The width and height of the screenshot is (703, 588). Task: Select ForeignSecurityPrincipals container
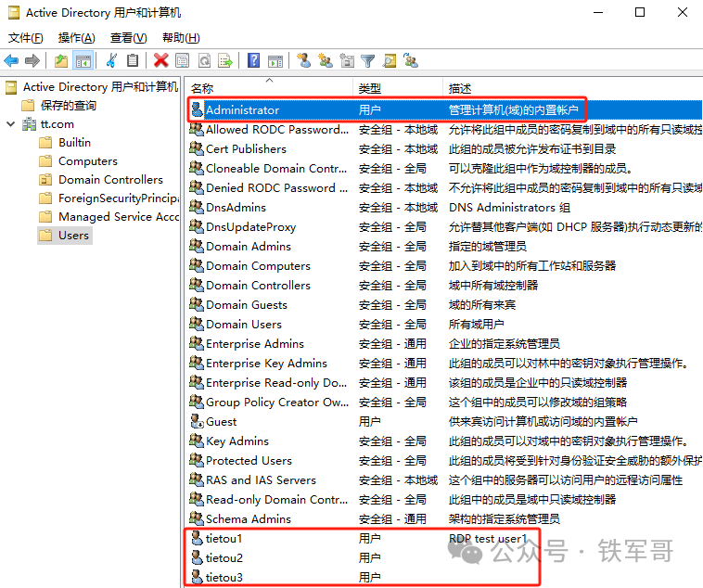click(119, 198)
